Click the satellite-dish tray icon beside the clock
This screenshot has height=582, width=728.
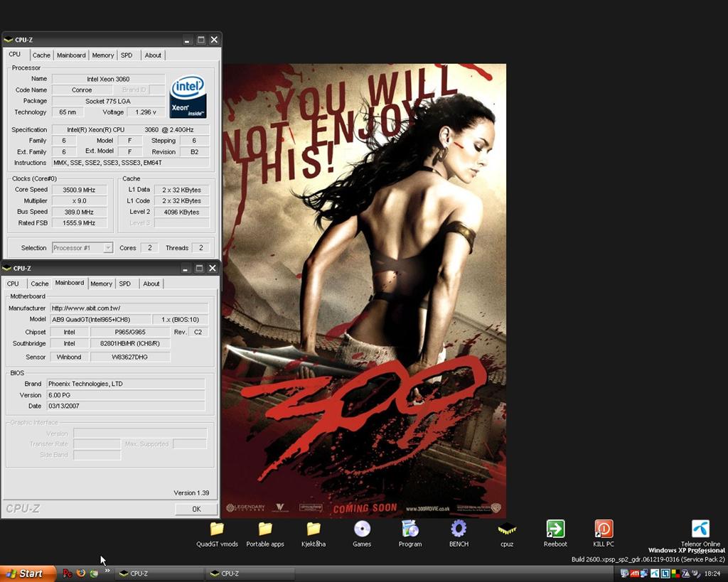pos(695,573)
